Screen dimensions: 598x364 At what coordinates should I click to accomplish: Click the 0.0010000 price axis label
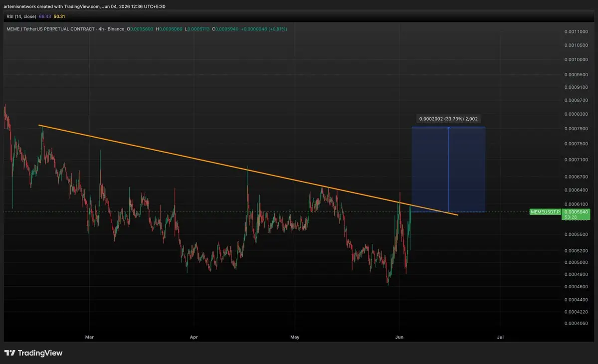[576, 59]
